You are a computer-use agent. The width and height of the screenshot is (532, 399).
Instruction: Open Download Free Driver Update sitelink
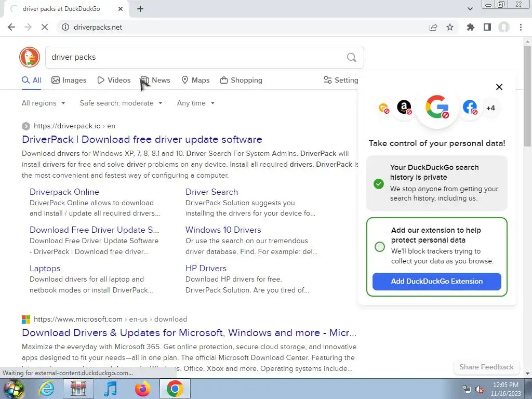(x=94, y=230)
